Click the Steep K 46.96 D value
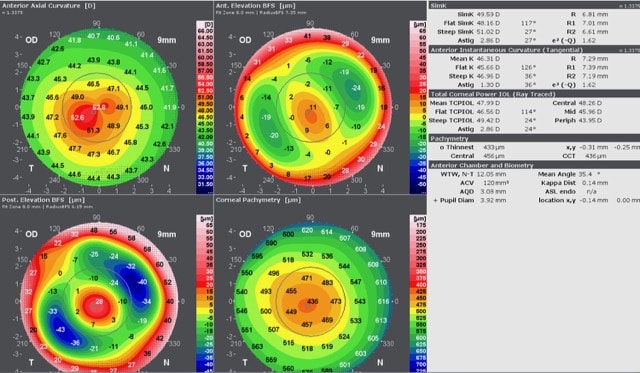The width and height of the screenshot is (640, 373). pyautogui.click(x=488, y=76)
